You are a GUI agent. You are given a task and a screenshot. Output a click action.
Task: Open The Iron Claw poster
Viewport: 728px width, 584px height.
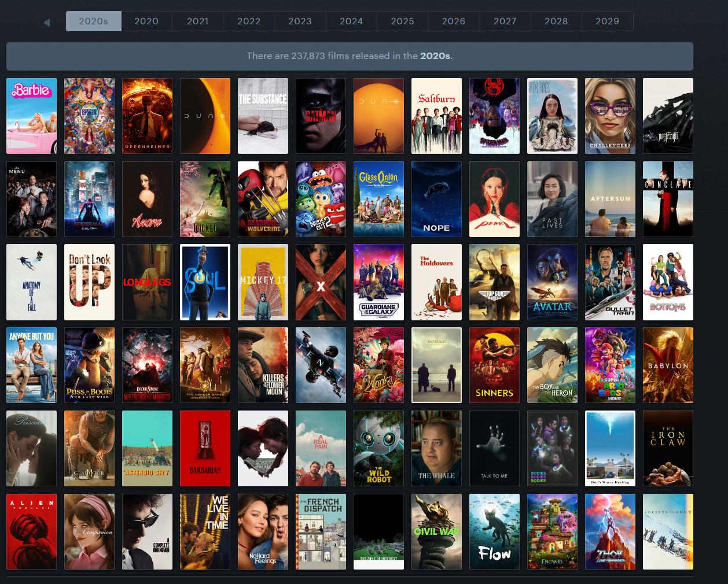pyautogui.click(x=668, y=449)
